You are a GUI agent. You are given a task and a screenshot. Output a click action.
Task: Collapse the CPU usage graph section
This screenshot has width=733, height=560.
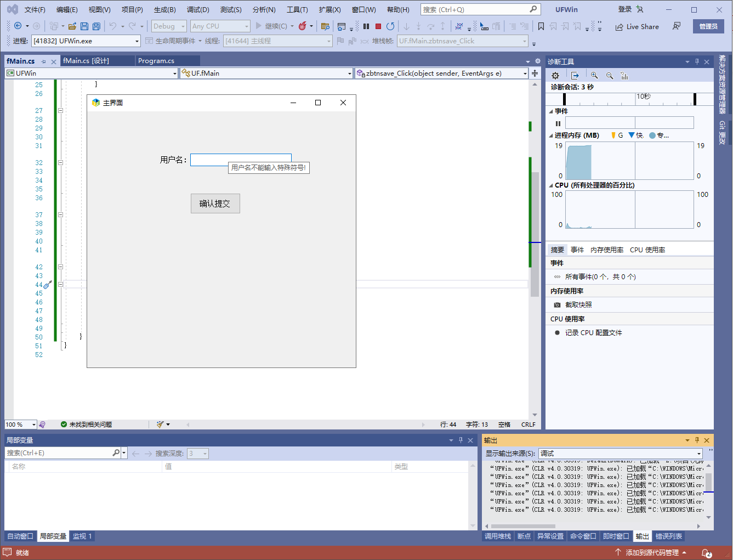(551, 185)
